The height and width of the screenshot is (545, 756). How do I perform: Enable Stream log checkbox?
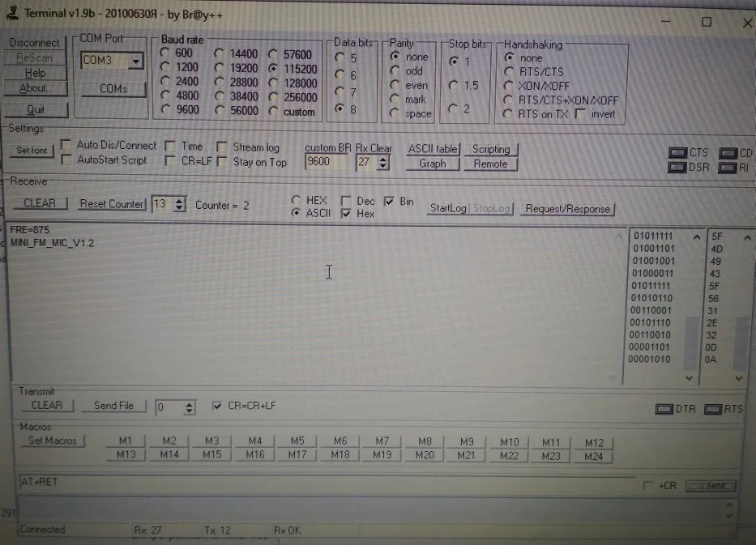point(222,147)
